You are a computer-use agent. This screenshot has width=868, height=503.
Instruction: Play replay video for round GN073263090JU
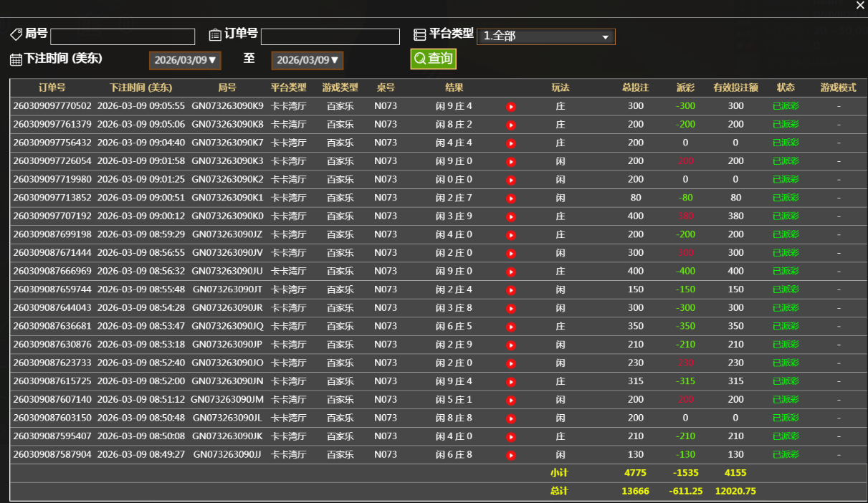point(511,272)
